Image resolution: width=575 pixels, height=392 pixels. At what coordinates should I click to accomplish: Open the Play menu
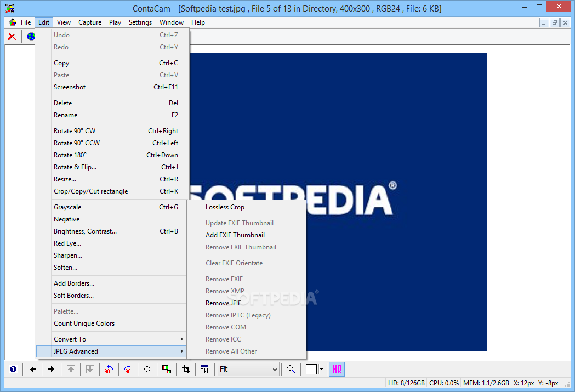click(x=115, y=22)
